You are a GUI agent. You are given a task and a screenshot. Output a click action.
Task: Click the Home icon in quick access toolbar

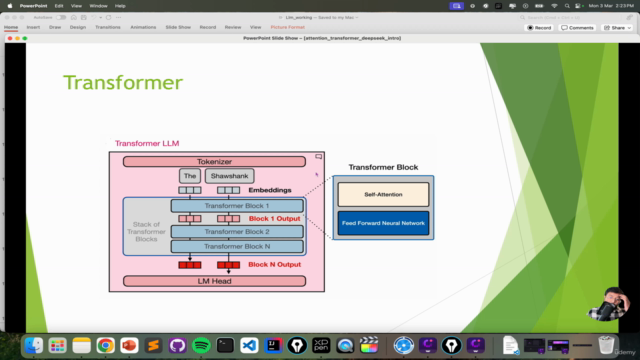click(x=73, y=18)
